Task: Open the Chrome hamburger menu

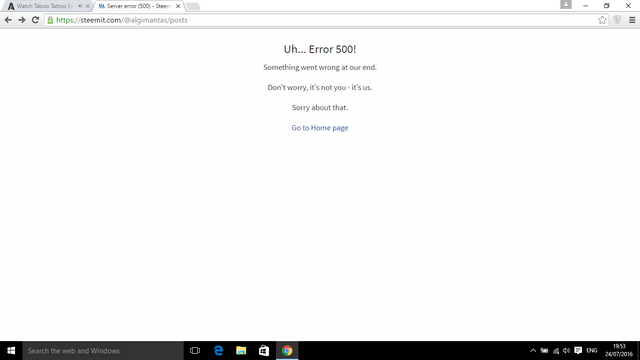Action: coord(632,20)
